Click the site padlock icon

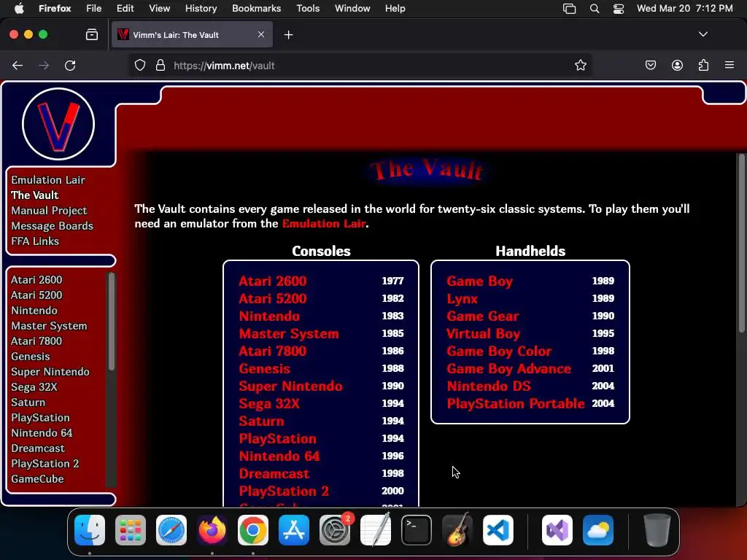click(160, 65)
